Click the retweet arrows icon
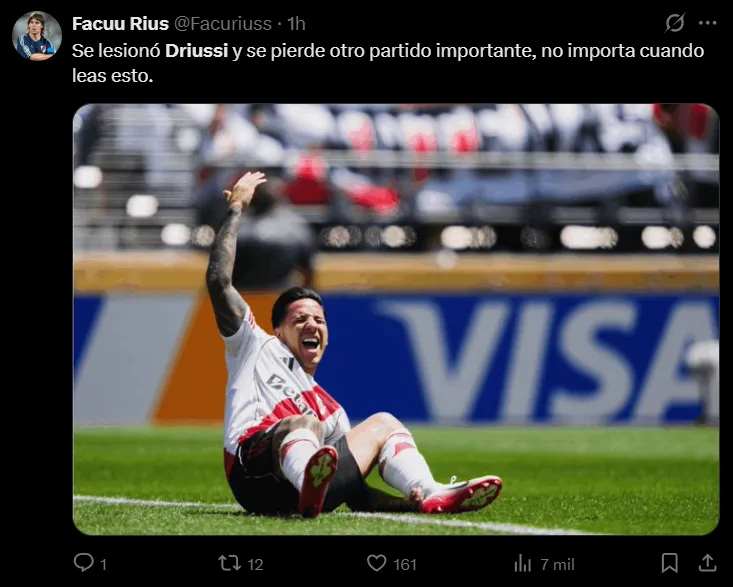The height and width of the screenshot is (587, 733). [230, 563]
